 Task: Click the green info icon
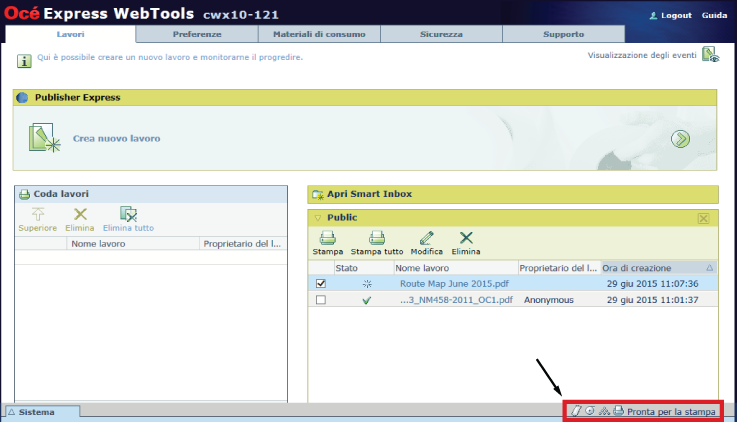tap(24, 61)
